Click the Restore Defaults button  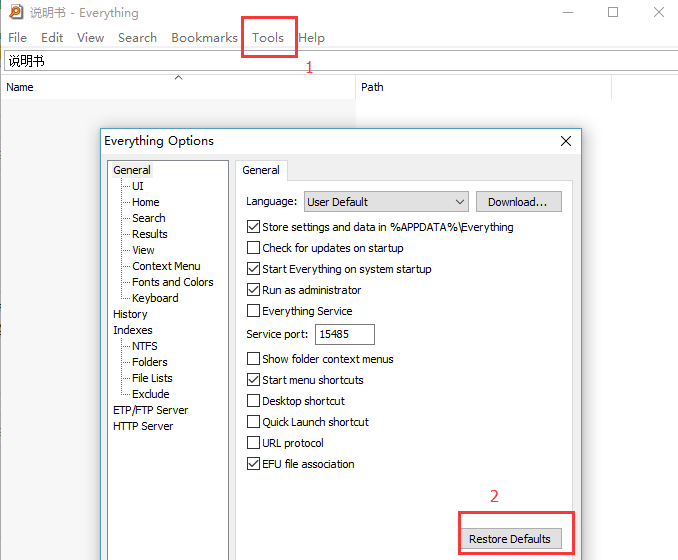pos(510,539)
